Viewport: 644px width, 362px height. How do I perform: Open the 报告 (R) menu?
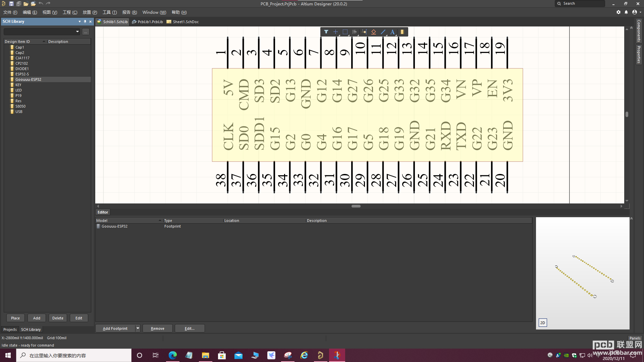click(x=129, y=12)
